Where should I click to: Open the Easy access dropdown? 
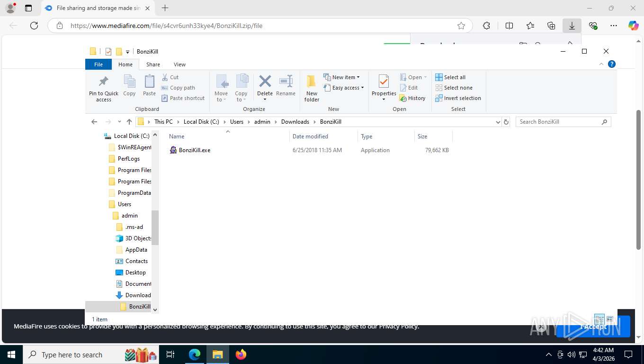tap(344, 88)
